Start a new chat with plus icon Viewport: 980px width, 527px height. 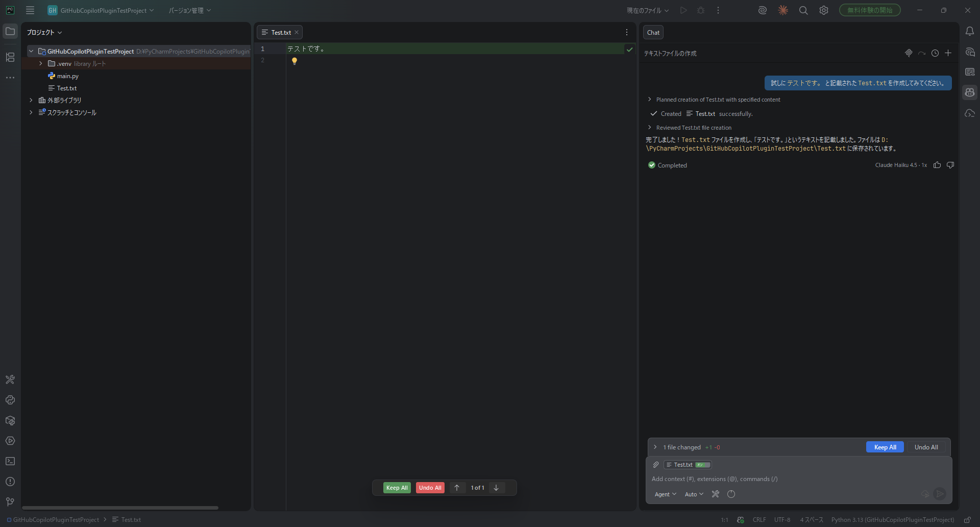pos(948,53)
